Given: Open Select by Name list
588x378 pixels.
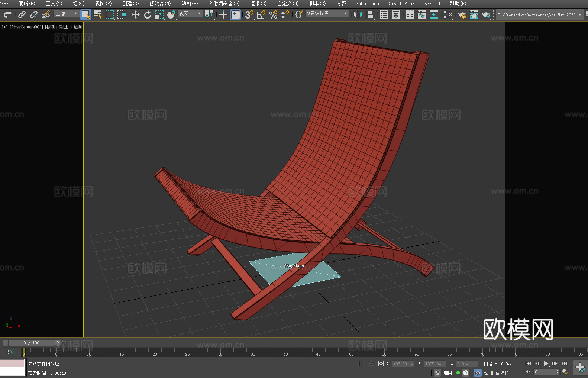Looking at the screenshot, I should pyautogui.click(x=98, y=14).
